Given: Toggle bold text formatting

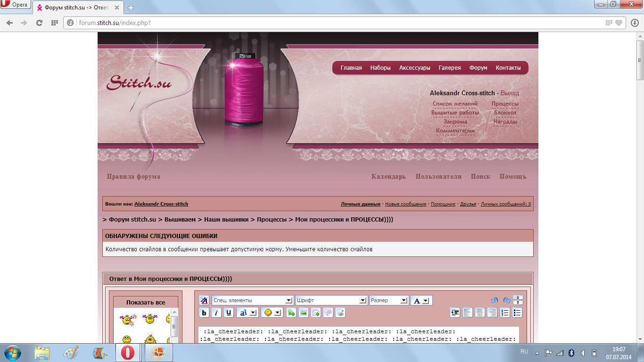Looking at the screenshot, I should [x=204, y=313].
